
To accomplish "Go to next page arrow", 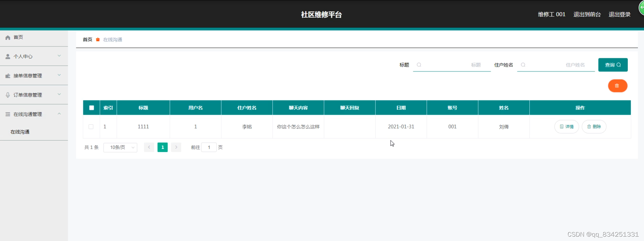I will click(x=176, y=147).
